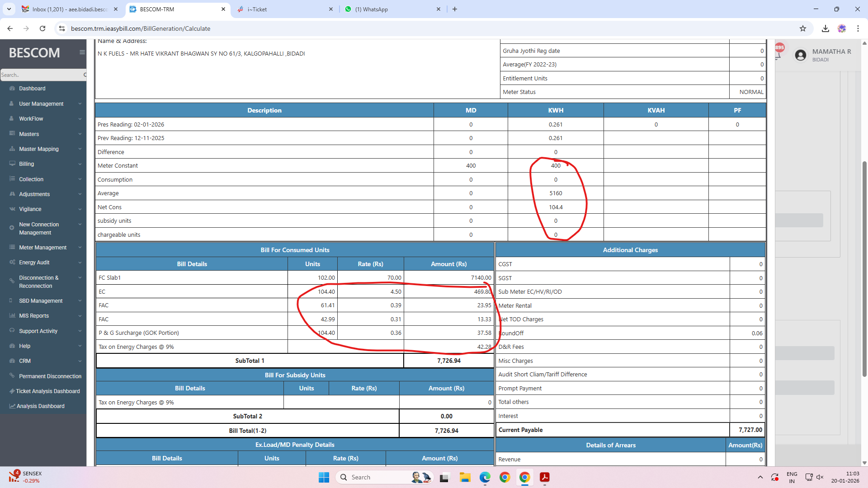Open the Dashboard menu item
The image size is (868, 488).
click(32, 89)
